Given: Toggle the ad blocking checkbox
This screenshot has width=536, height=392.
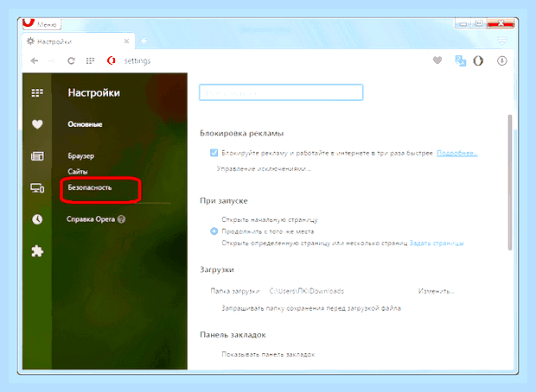Looking at the screenshot, I should 214,153.
